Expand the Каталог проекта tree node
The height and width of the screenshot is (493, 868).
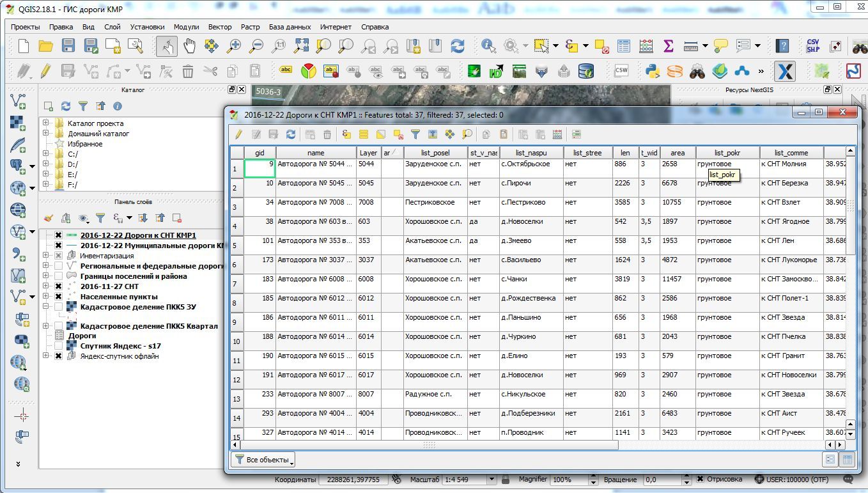(x=46, y=123)
